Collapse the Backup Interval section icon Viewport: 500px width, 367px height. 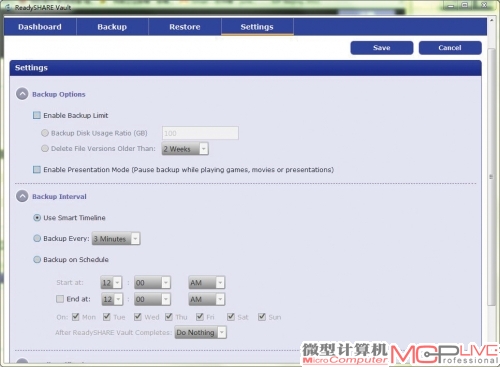pyautogui.click(x=22, y=196)
